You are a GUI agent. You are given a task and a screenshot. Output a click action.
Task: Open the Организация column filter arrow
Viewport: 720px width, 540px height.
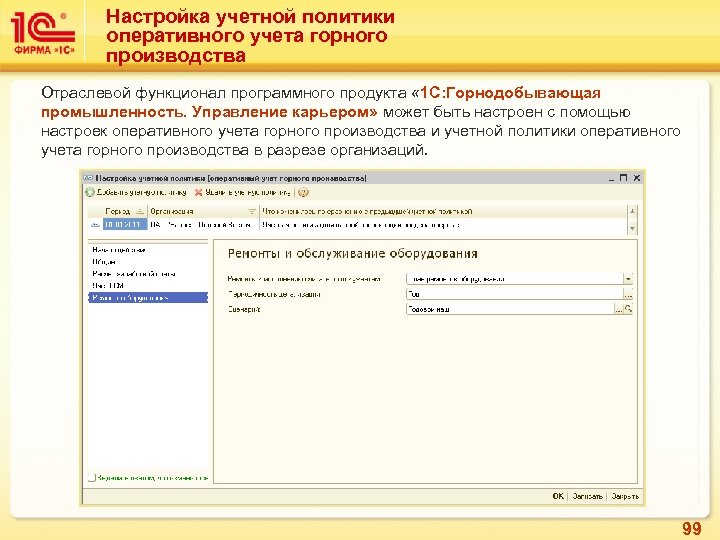[252, 211]
